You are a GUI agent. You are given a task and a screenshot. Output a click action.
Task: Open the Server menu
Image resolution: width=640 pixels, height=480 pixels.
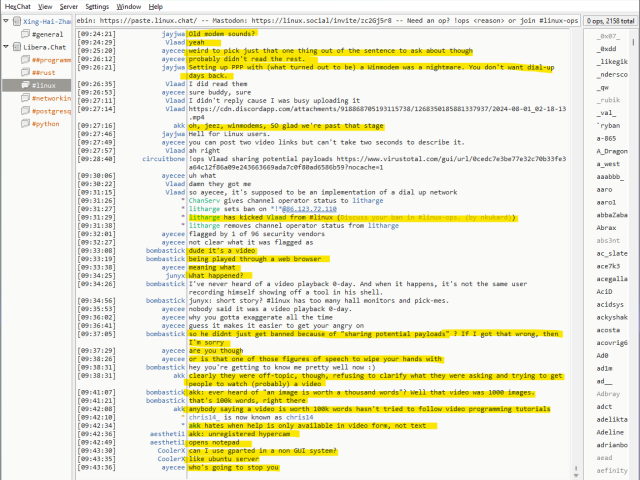pyautogui.click(x=67, y=6)
